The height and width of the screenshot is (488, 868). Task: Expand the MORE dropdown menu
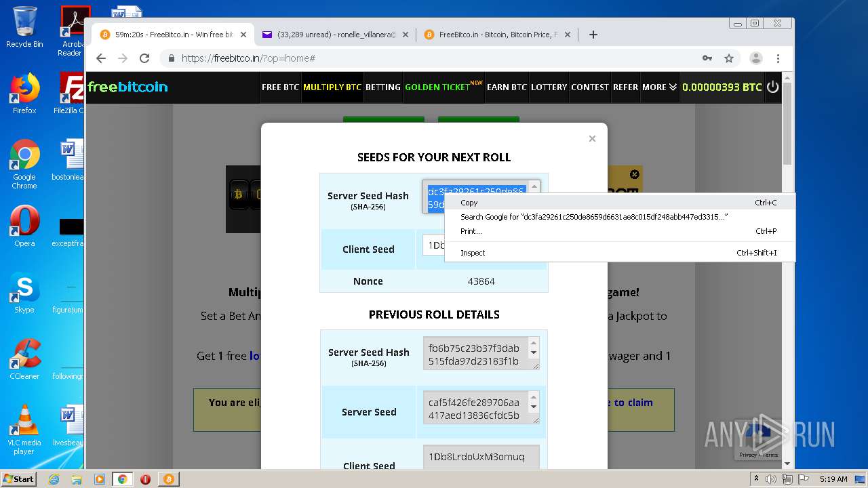pyautogui.click(x=659, y=87)
